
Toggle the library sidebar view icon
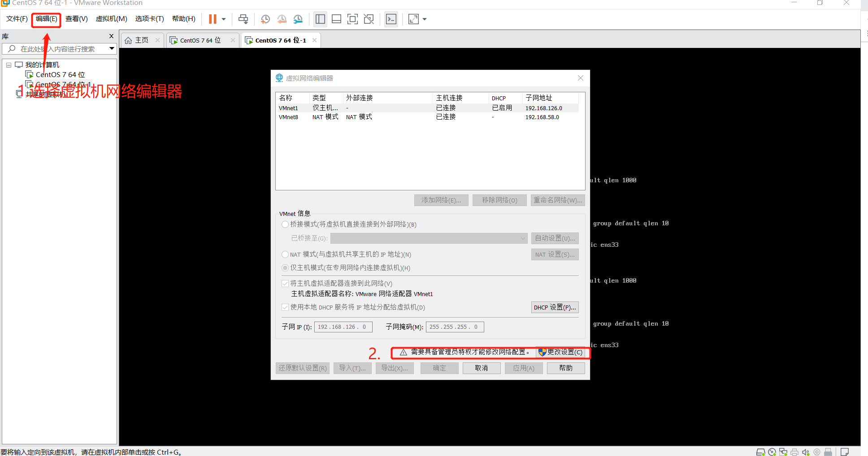coord(320,19)
